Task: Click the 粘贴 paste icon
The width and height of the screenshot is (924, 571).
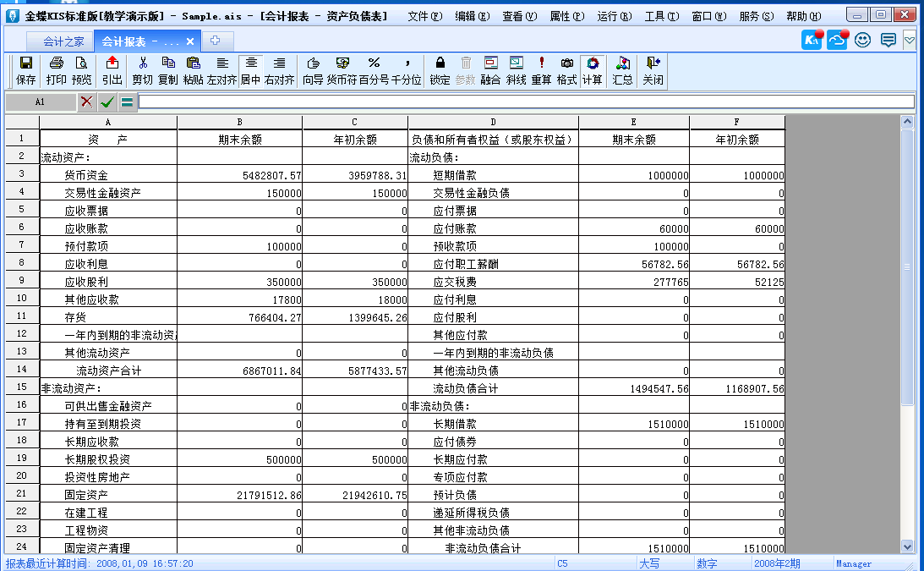Action: [194, 70]
